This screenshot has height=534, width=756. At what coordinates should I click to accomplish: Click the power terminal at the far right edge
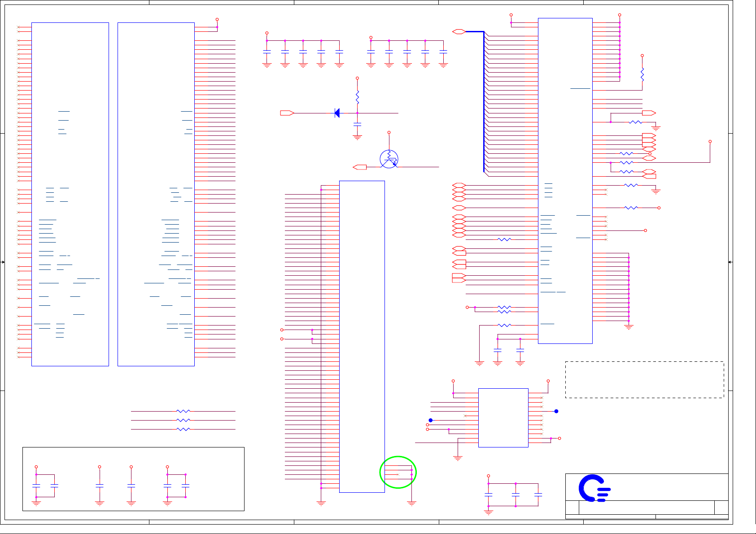point(710,141)
